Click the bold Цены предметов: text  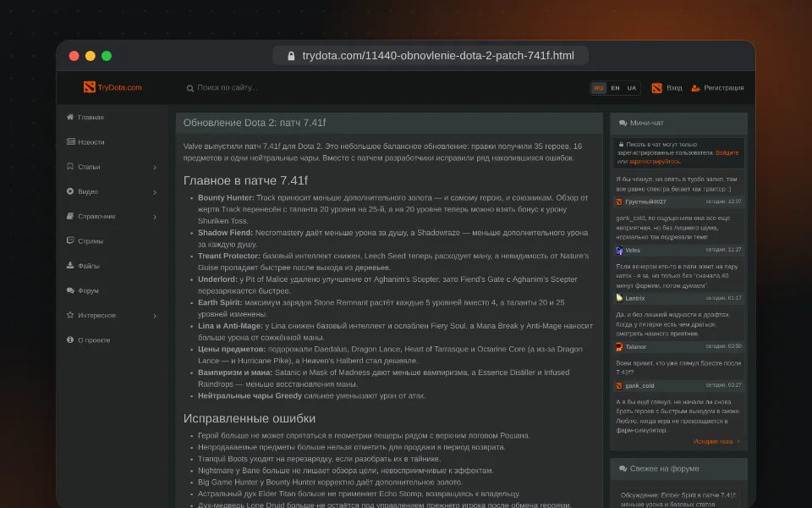(232, 350)
